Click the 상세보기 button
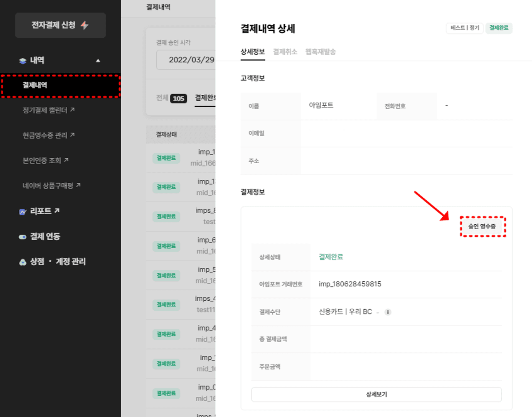The image size is (532, 417). (376, 394)
